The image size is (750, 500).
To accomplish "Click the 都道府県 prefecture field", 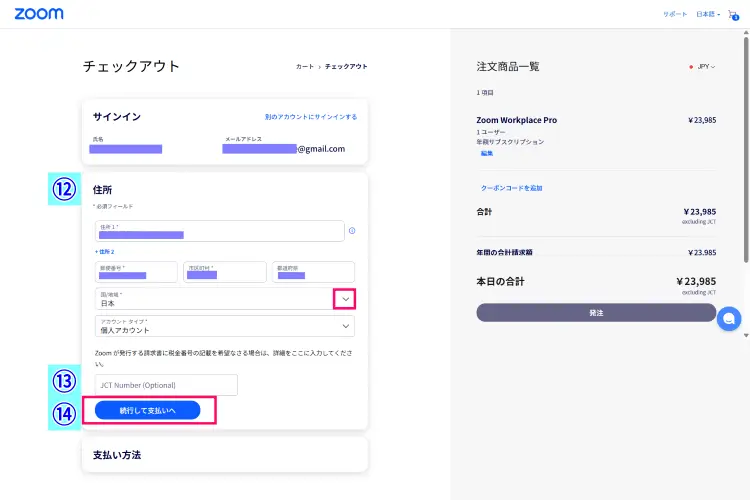I will point(313,272).
